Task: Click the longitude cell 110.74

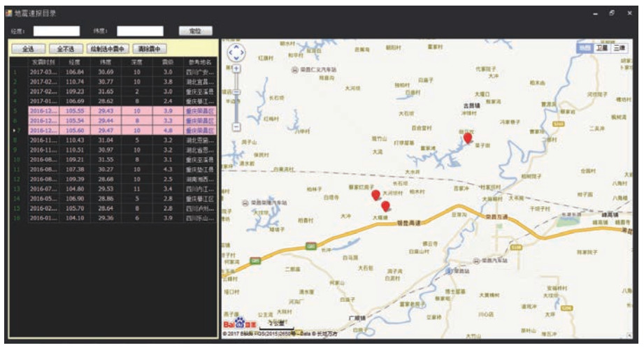Action: tap(75, 82)
